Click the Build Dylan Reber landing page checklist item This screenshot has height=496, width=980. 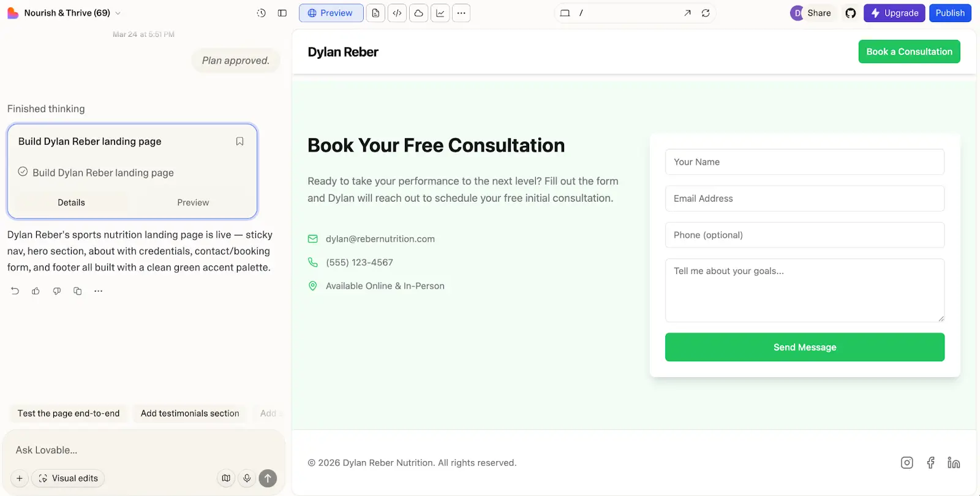pos(96,173)
